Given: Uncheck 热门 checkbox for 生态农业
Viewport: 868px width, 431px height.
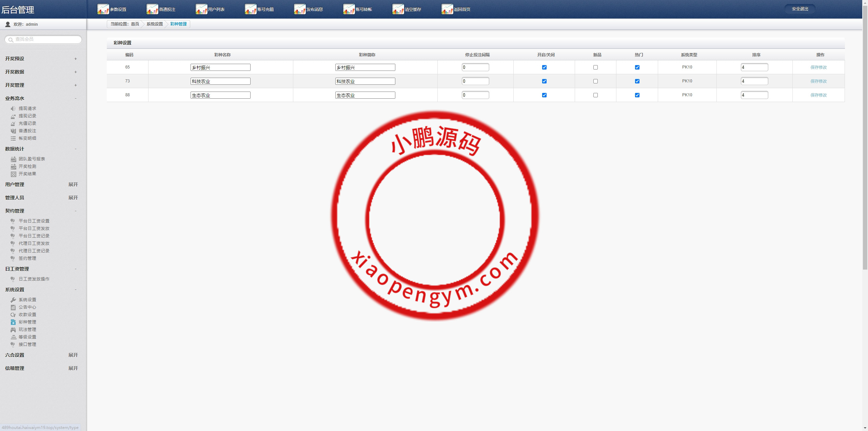Looking at the screenshot, I should coord(637,95).
